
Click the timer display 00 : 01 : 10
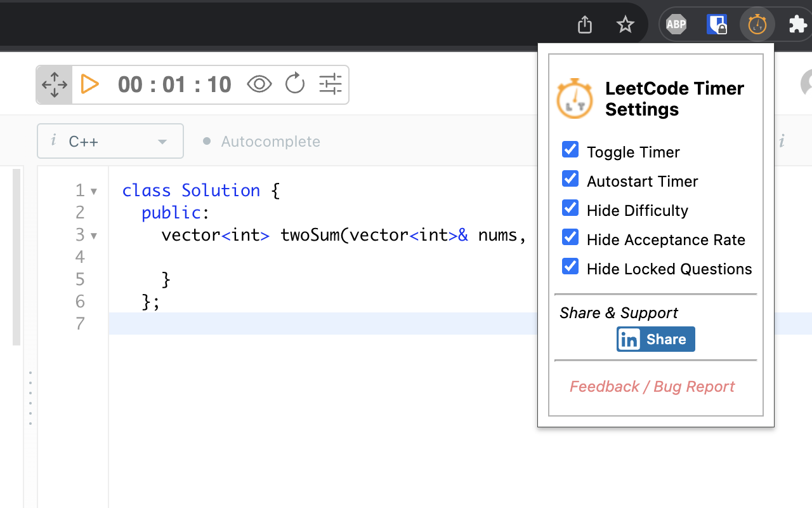[x=174, y=84]
